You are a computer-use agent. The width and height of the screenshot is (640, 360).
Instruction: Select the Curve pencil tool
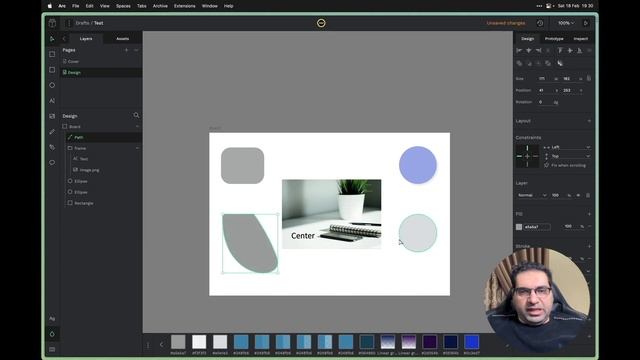pyautogui.click(x=52, y=132)
